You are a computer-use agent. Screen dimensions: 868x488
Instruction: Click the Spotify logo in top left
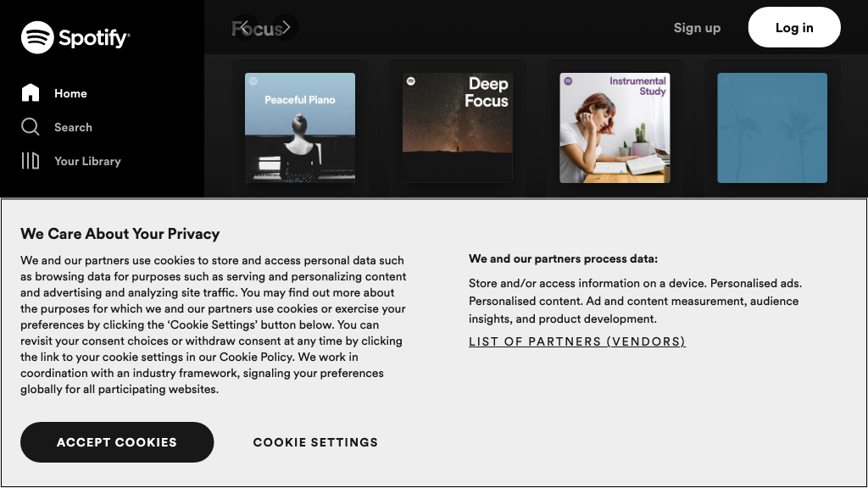point(75,37)
